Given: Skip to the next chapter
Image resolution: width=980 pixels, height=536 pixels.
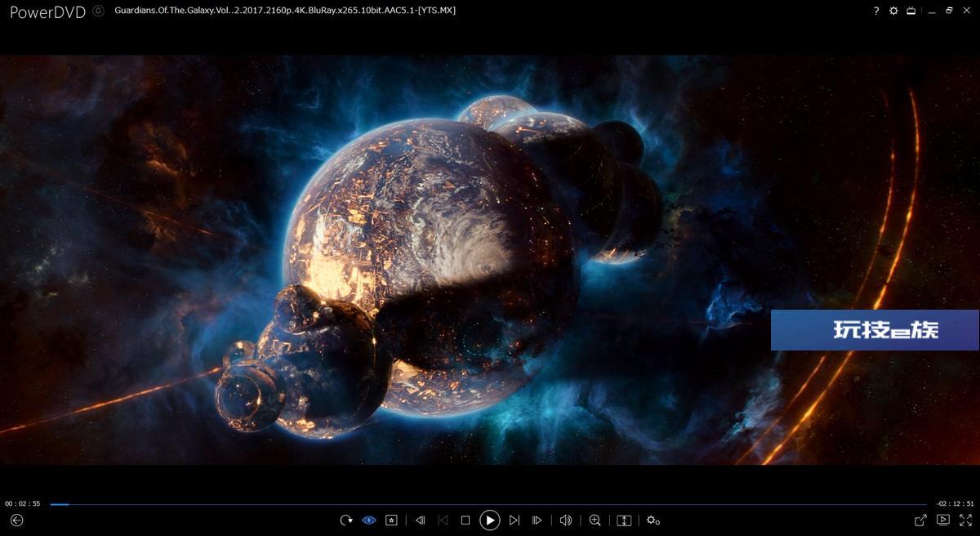Looking at the screenshot, I should [514, 520].
